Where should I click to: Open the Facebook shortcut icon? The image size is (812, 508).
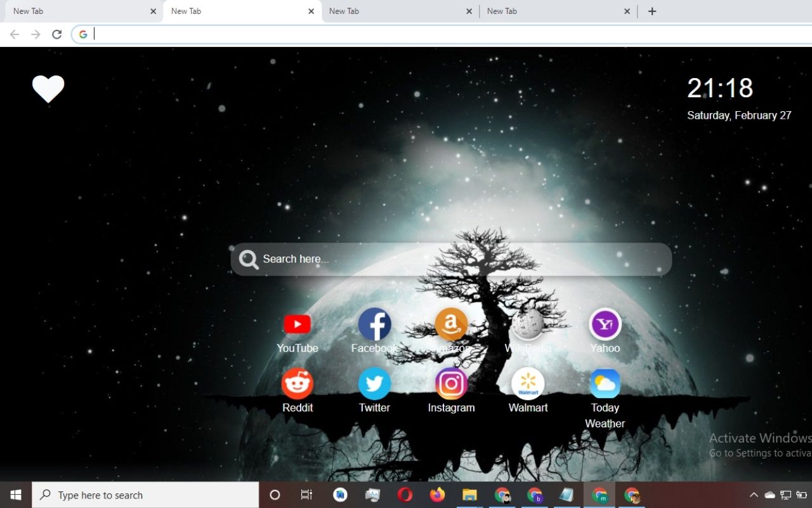(x=374, y=324)
